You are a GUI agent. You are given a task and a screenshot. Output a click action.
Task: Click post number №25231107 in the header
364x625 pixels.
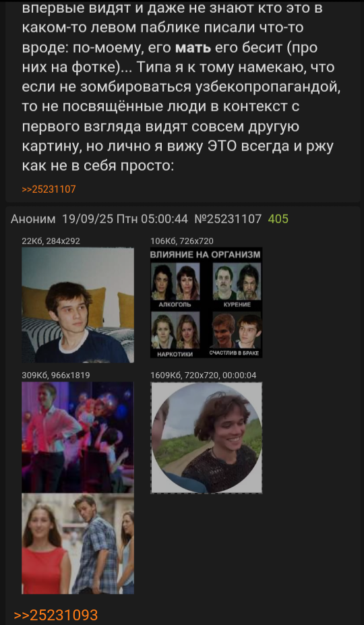[228, 219]
